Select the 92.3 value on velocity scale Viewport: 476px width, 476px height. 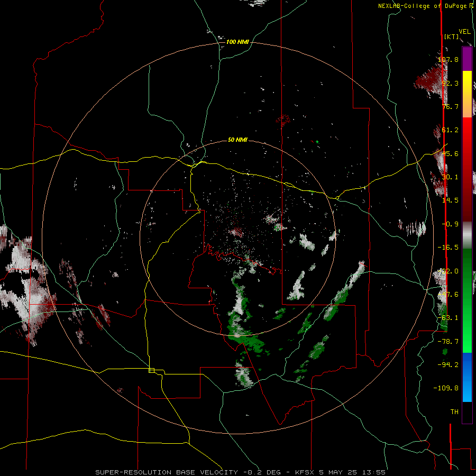(x=450, y=83)
